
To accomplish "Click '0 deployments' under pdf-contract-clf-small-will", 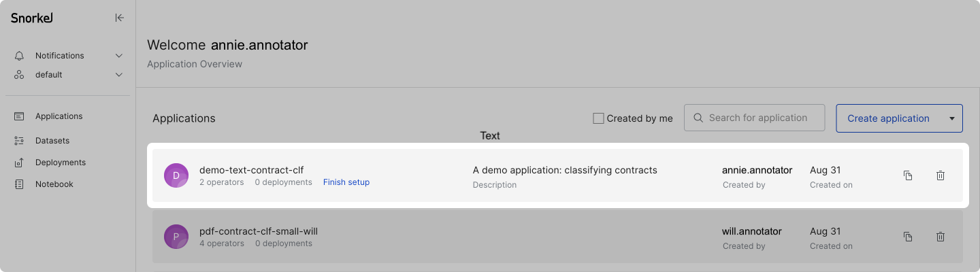I will point(284,243).
